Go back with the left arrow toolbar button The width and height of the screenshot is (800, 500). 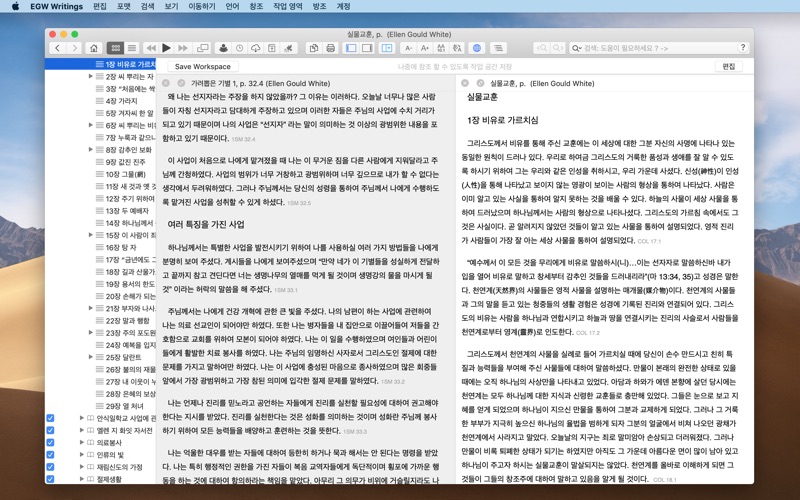[x=58, y=48]
